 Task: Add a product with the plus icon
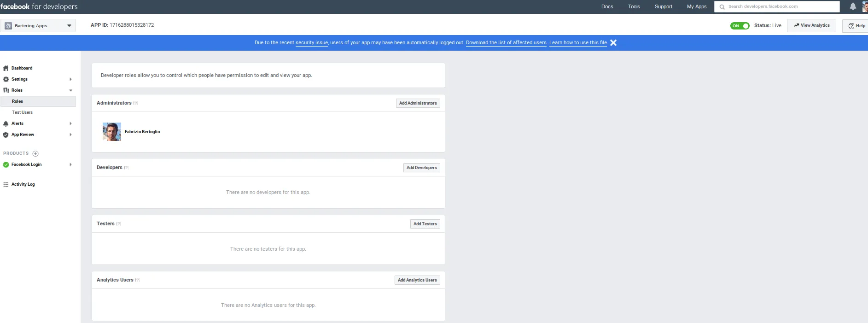[35, 153]
